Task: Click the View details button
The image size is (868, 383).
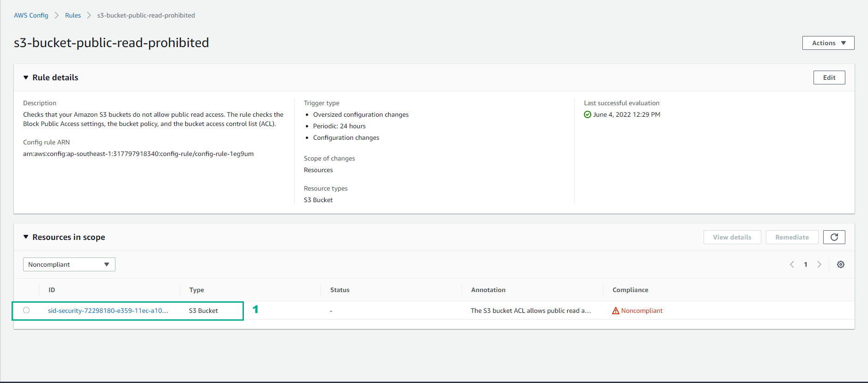Action: click(x=732, y=237)
